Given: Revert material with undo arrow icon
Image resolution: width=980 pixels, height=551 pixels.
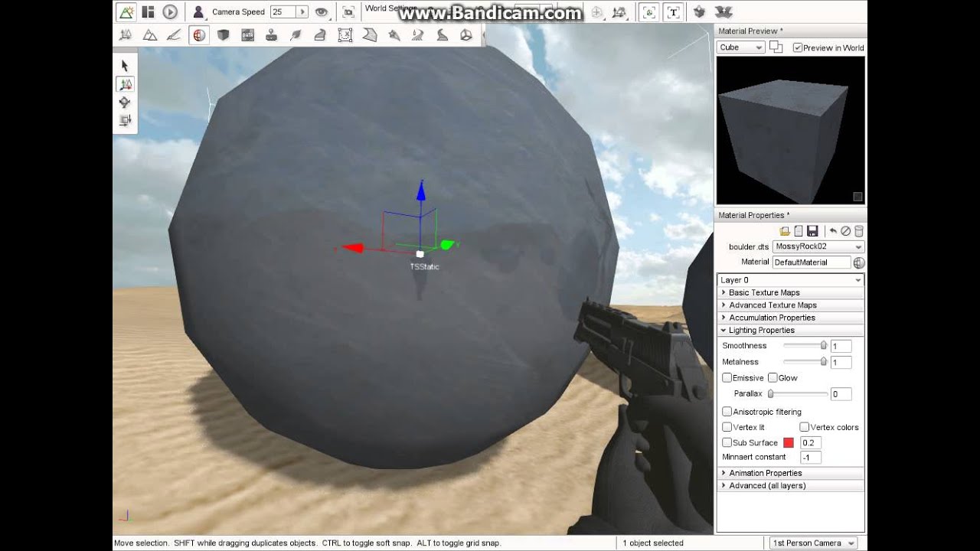Looking at the screenshot, I should point(833,230).
